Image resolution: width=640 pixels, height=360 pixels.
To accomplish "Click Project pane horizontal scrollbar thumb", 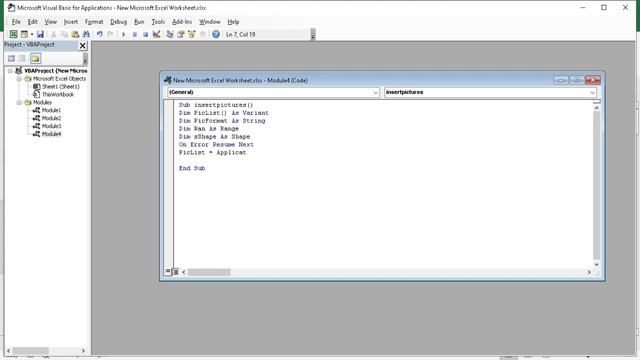I will pos(30,351).
